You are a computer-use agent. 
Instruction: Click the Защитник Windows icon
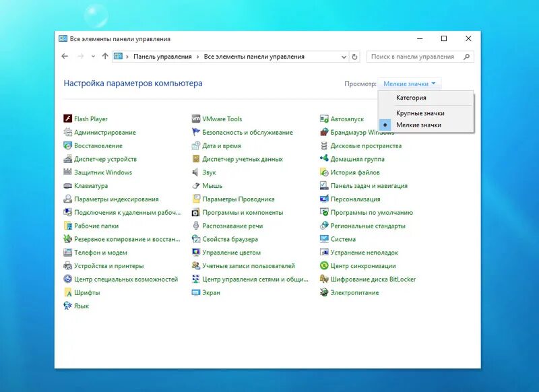[x=68, y=172]
